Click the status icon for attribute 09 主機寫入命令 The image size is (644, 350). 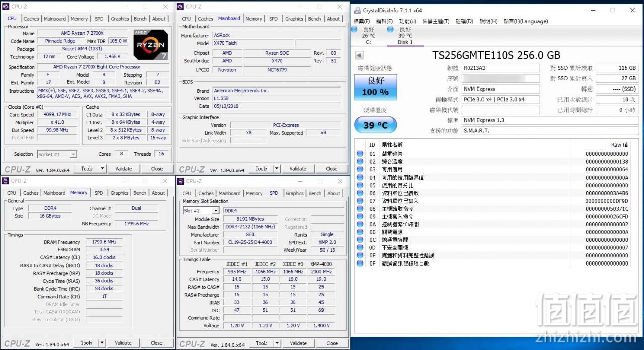click(360, 217)
